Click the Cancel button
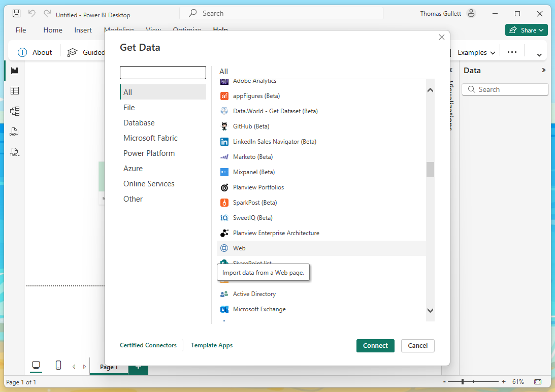The width and height of the screenshot is (555, 392). [x=418, y=346]
